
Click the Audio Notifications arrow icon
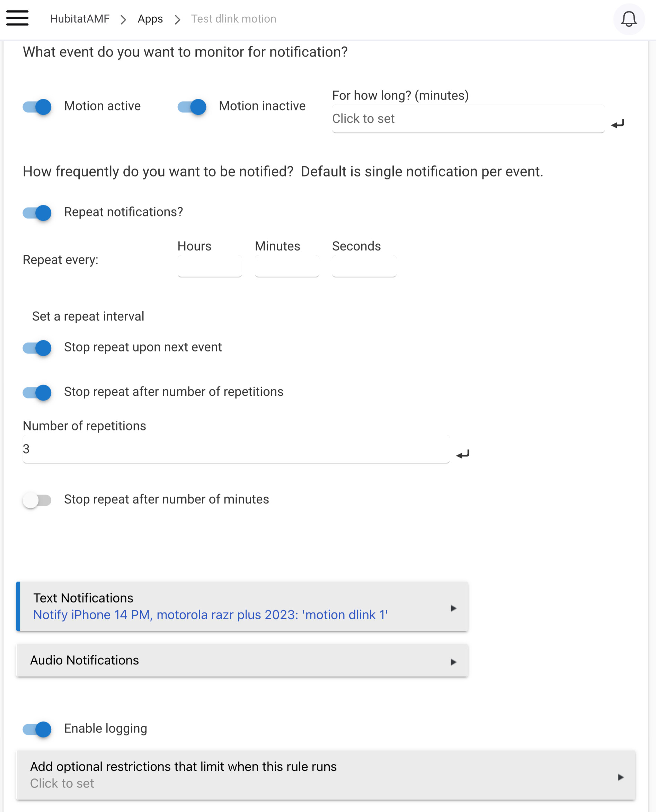click(x=453, y=662)
